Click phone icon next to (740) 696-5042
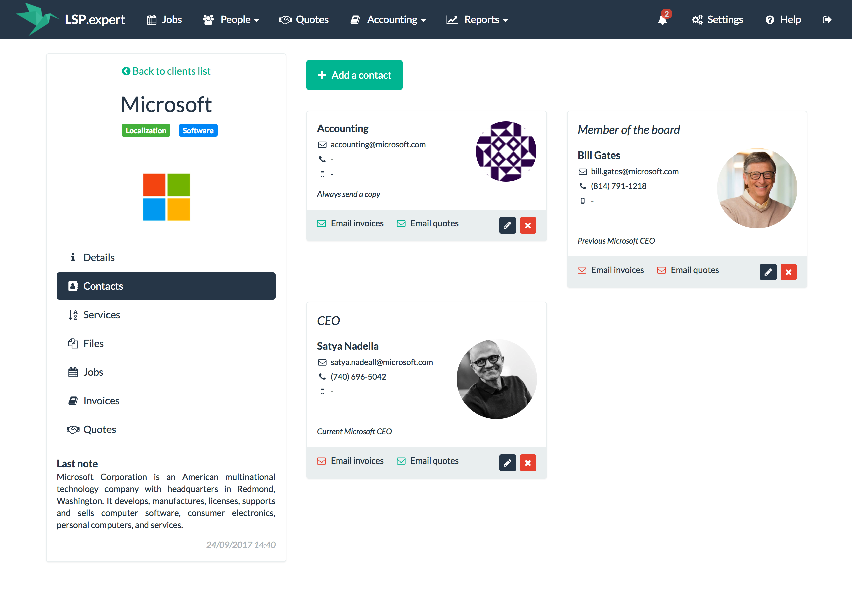 tap(322, 376)
